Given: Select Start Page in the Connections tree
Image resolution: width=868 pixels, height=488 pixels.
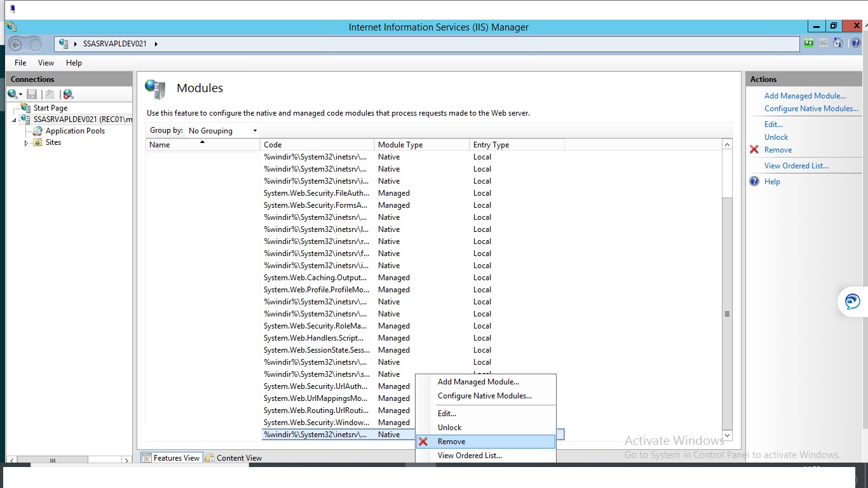Looking at the screenshot, I should (50, 108).
